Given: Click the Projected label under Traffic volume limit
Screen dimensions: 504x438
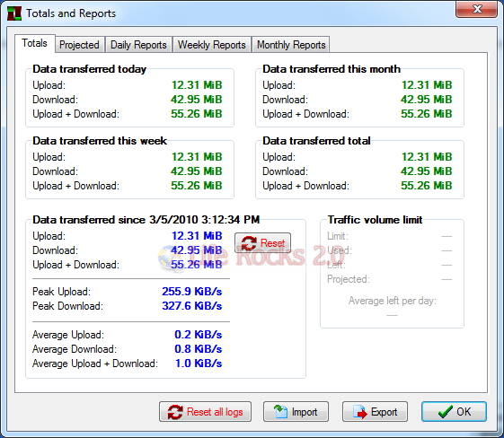Looking at the screenshot, I should (x=349, y=279).
